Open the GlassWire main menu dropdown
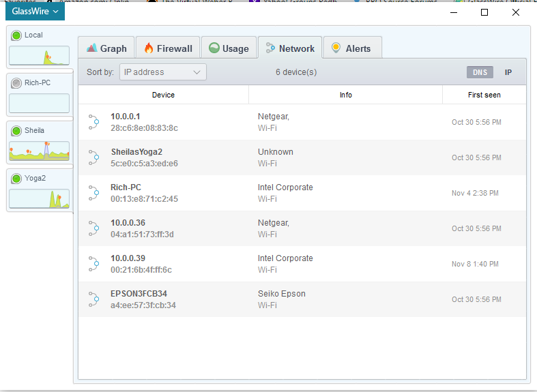The image size is (537, 392). 35,11
